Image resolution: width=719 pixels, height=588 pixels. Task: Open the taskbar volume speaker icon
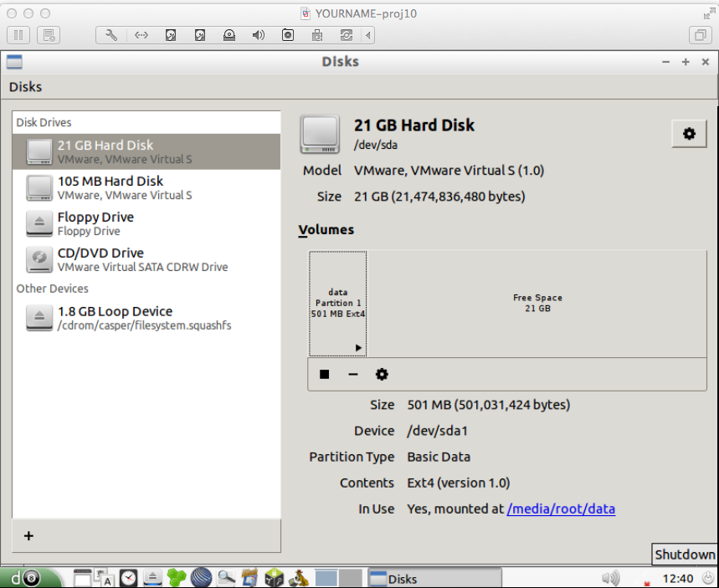coord(610,578)
